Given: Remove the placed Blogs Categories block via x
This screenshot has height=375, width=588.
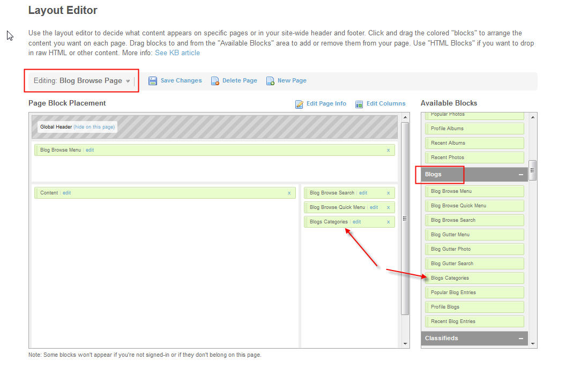Looking at the screenshot, I should (x=388, y=222).
